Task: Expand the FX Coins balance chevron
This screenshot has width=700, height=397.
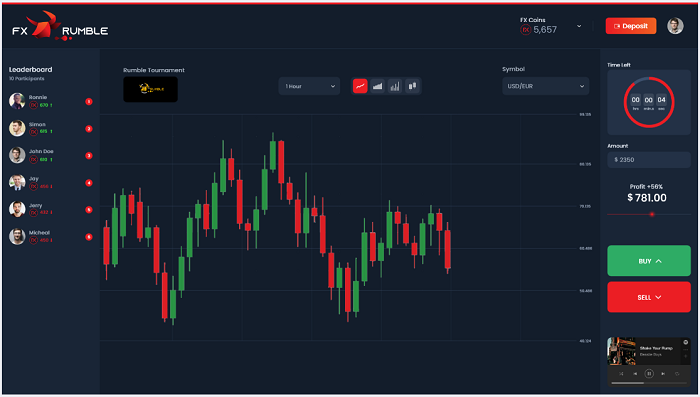Action: [579, 26]
